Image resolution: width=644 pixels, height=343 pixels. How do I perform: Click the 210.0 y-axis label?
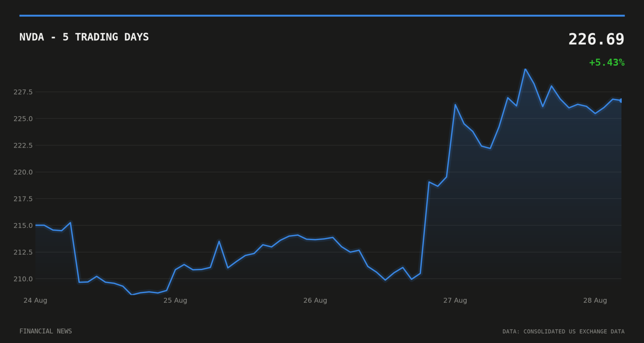[x=23, y=279]
